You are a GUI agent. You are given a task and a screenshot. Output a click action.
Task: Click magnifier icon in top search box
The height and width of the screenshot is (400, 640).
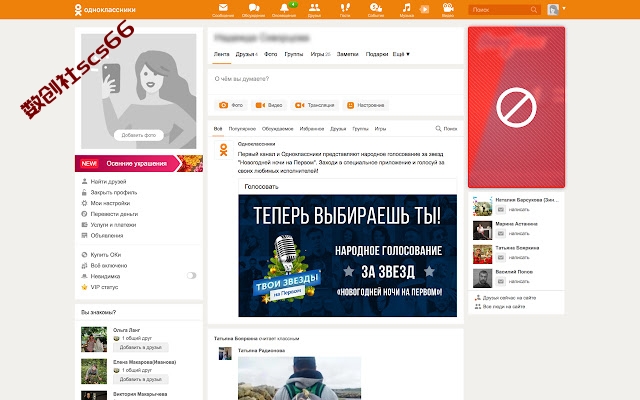pyautogui.click(x=533, y=9)
